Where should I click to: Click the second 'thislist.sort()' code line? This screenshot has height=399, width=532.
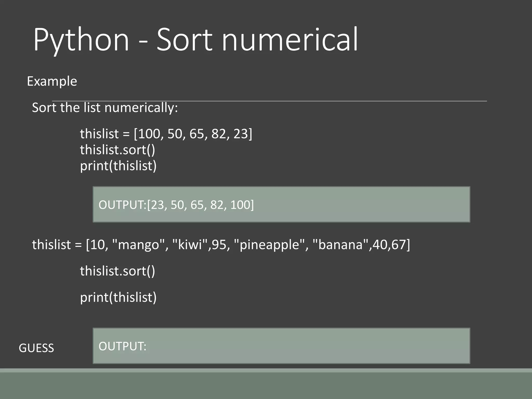[117, 271]
